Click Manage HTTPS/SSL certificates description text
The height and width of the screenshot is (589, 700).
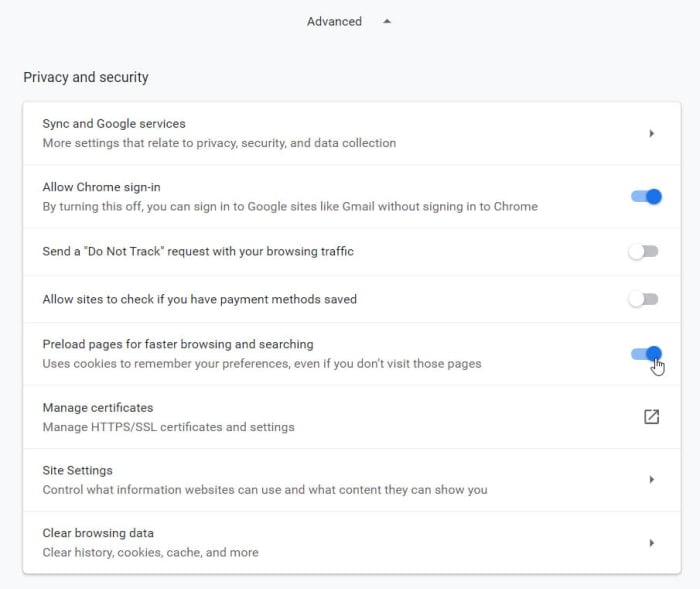[168, 427]
